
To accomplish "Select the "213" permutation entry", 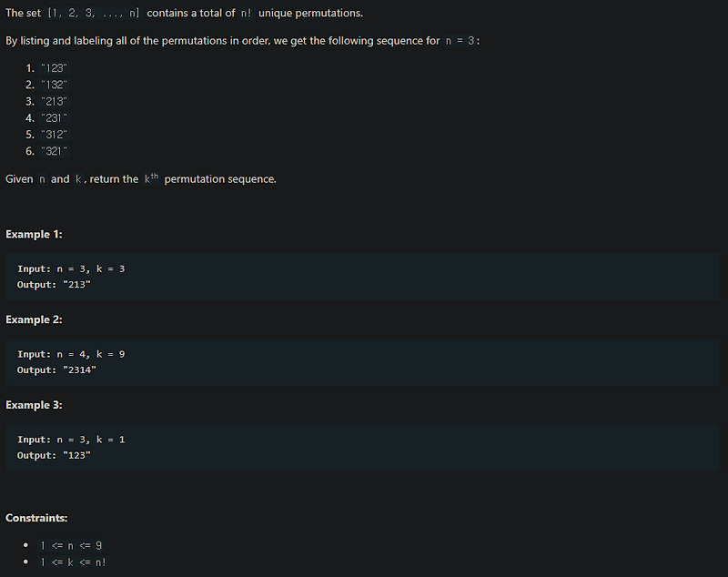I will tap(54, 102).
